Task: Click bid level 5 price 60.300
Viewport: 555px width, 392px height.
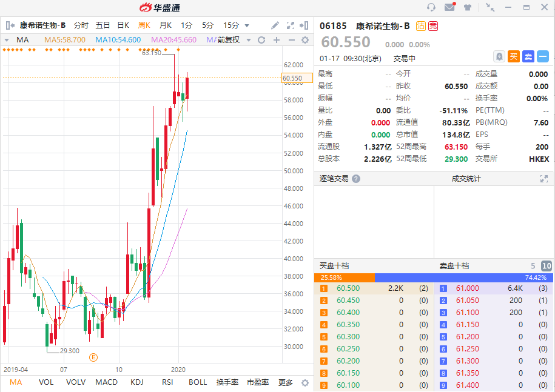Action: pyautogui.click(x=348, y=337)
